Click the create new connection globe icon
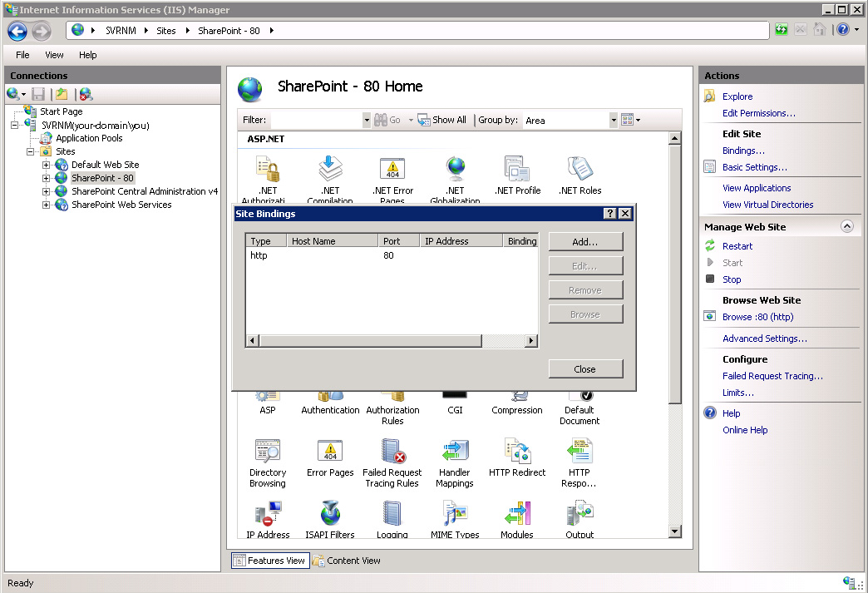The image size is (868, 593). [12, 94]
